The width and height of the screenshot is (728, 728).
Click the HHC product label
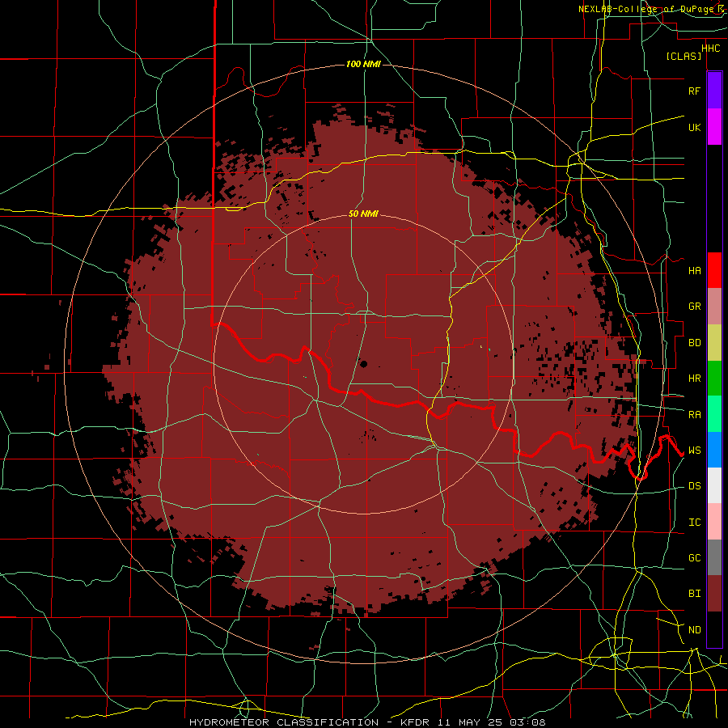pos(711,49)
